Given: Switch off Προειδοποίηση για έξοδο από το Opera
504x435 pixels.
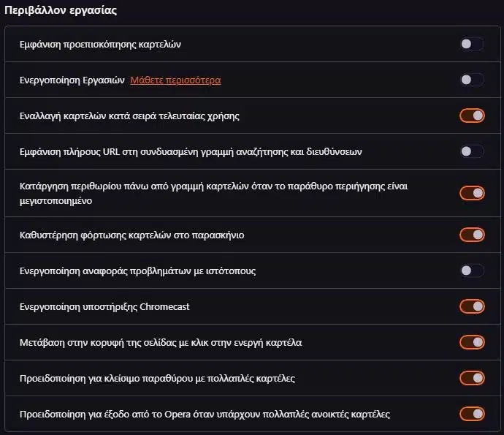Looking at the screenshot, I should tap(472, 414).
